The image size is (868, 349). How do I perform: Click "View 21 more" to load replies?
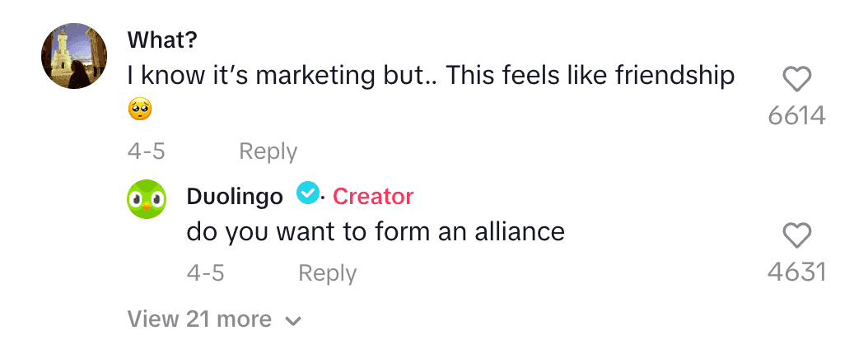[x=199, y=319]
